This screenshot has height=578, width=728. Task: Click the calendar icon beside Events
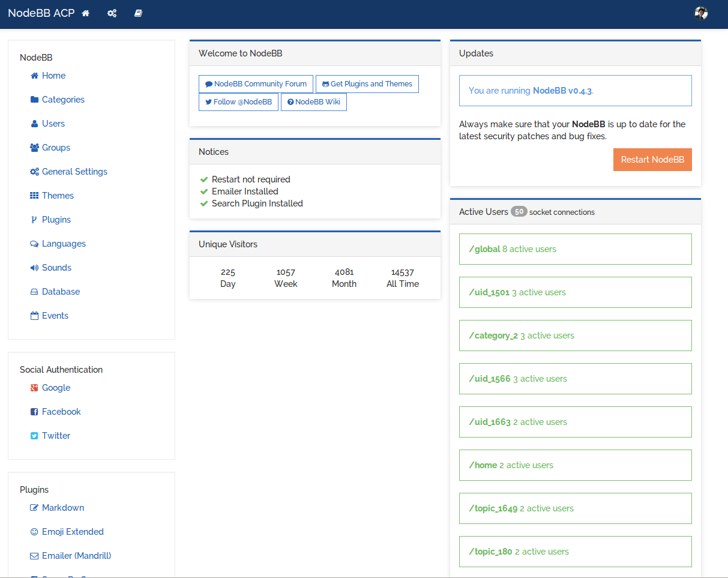click(x=34, y=316)
